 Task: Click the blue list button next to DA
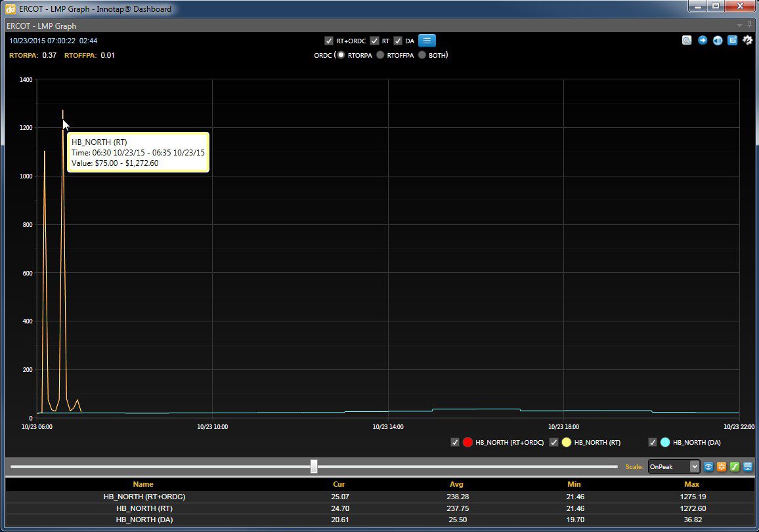click(x=427, y=41)
